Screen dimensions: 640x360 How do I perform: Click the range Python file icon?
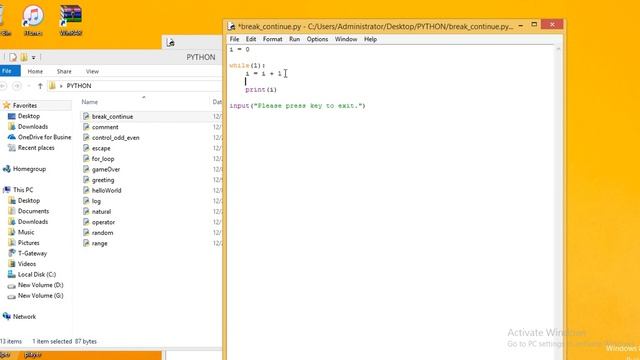(86, 243)
